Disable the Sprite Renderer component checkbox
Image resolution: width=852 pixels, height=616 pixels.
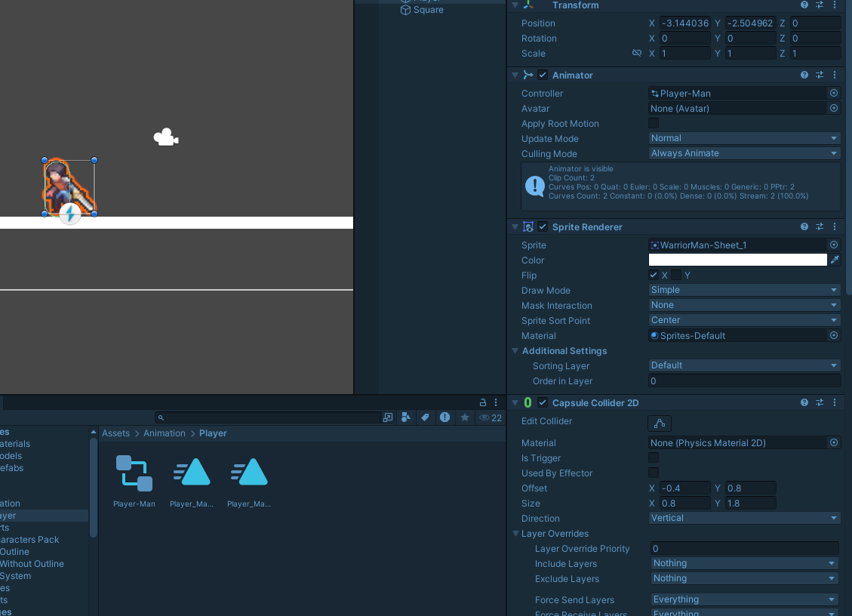[543, 226]
